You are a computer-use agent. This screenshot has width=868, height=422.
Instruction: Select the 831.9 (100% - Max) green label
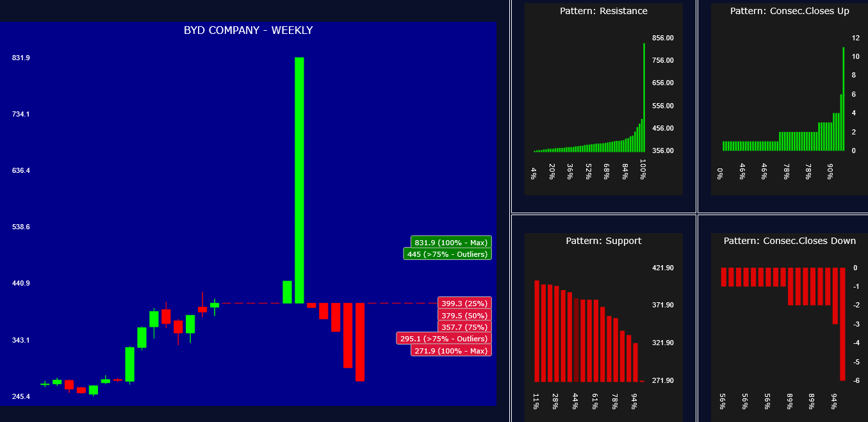coord(451,243)
